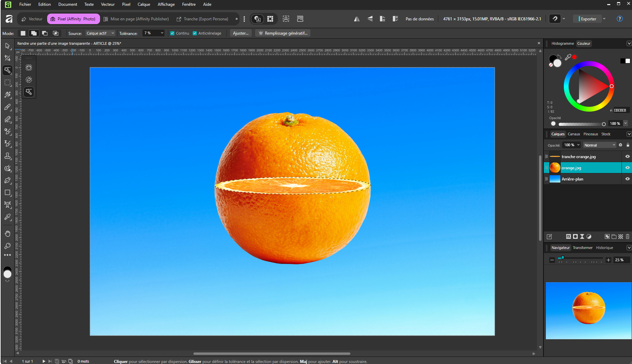The width and height of the screenshot is (632, 364).
Task: Click the layer lock icon
Action: click(x=628, y=145)
